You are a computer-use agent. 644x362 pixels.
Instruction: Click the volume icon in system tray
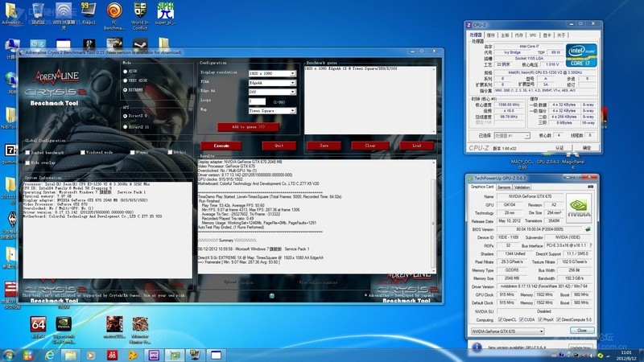coord(592,356)
